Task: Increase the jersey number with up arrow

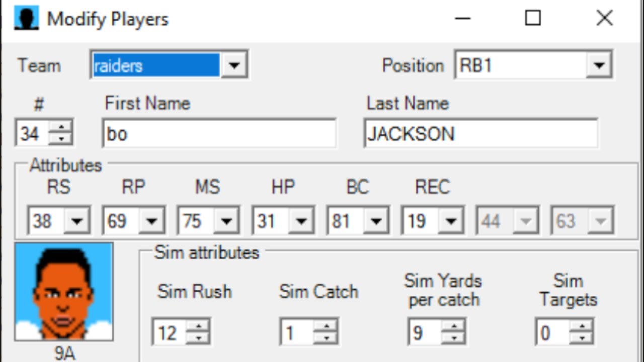Action: point(61,127)
